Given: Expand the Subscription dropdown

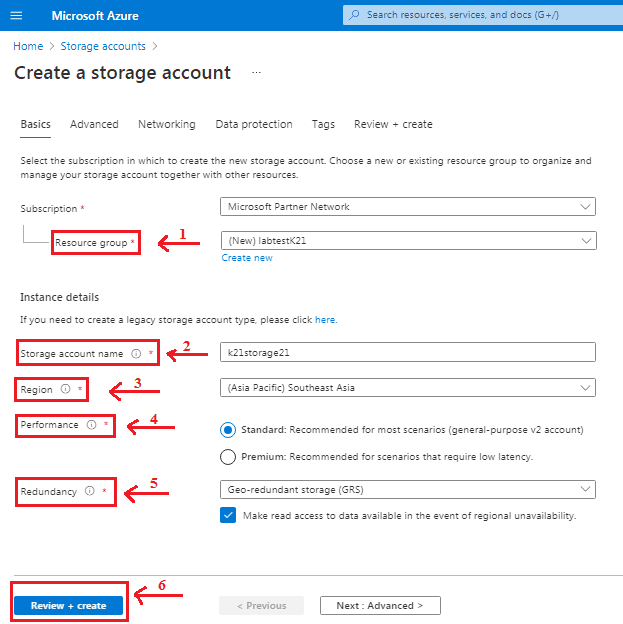Looking at the screenshot, I should [x=407, y=207].
